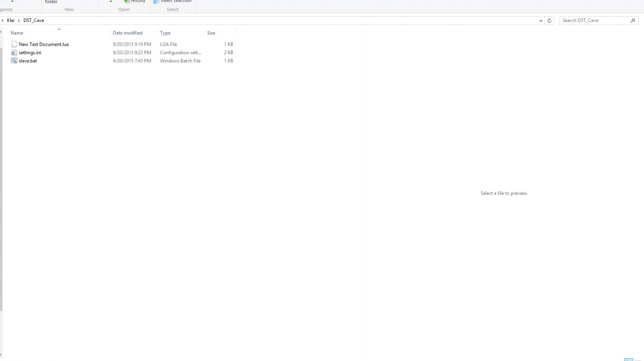Go to the Klei folder in the breadcrumb
The height and width of the screenshot is (361, 644).
(x=11, y=20)
